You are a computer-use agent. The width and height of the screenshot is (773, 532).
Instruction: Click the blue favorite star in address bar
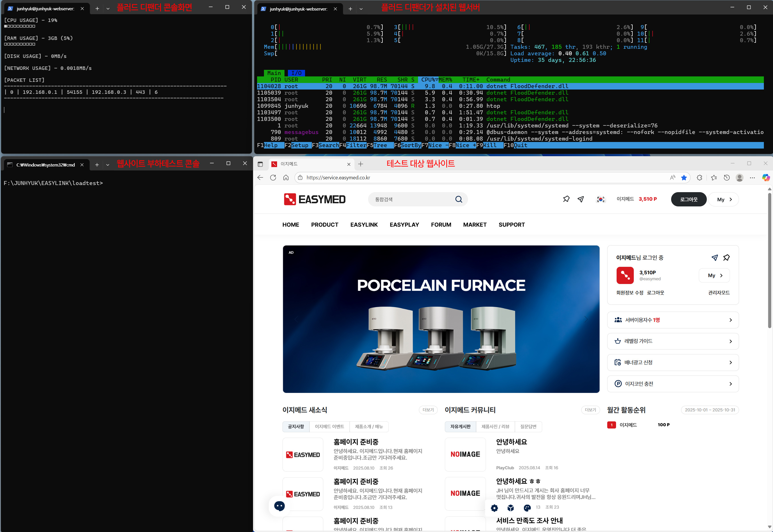(x=684, y=178)
